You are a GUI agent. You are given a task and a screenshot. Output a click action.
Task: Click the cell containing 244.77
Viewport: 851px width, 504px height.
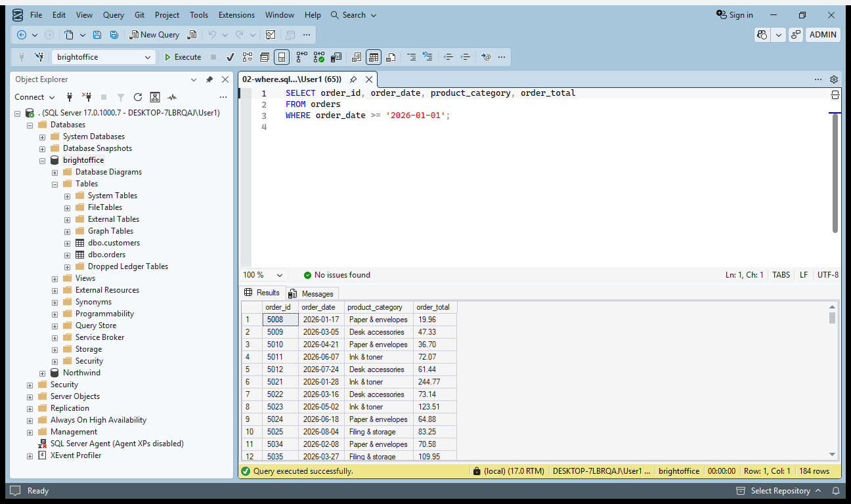coord(435,382)
